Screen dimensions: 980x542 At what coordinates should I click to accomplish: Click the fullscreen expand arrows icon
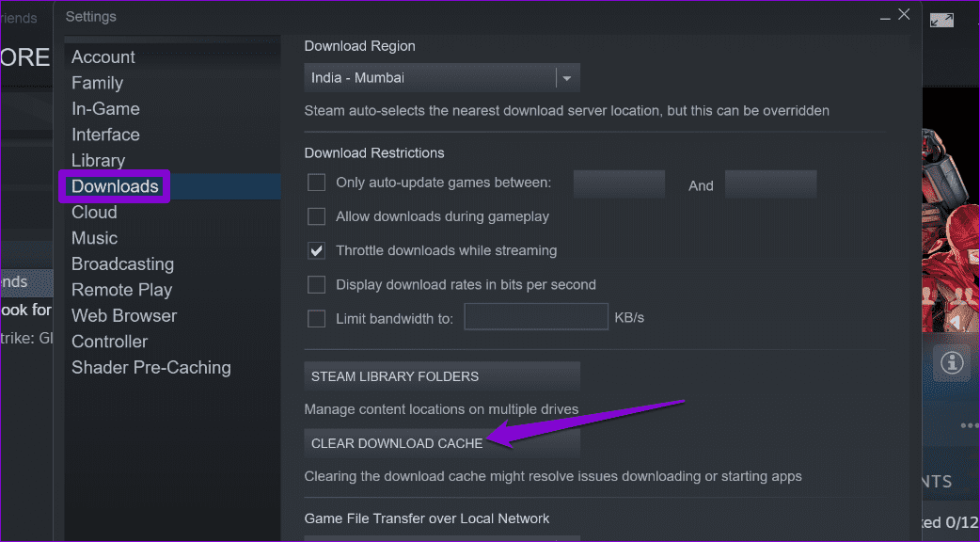[942, 19]
